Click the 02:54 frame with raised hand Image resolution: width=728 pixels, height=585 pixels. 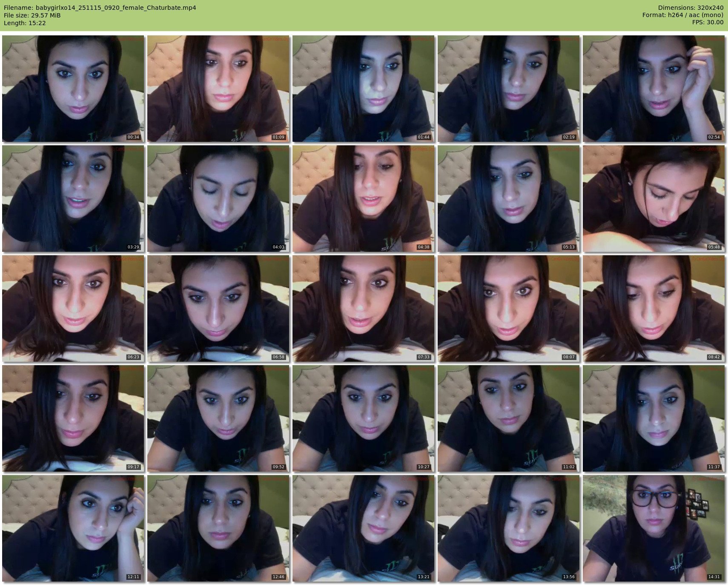pos(653,89)
